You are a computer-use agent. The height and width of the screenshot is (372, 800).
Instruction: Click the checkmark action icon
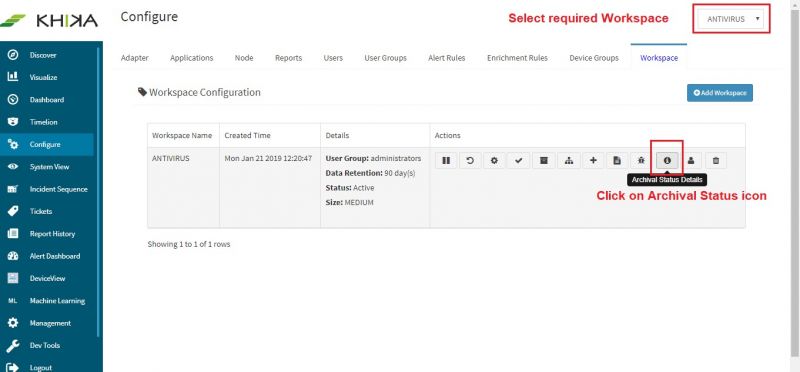coord(519,161)
